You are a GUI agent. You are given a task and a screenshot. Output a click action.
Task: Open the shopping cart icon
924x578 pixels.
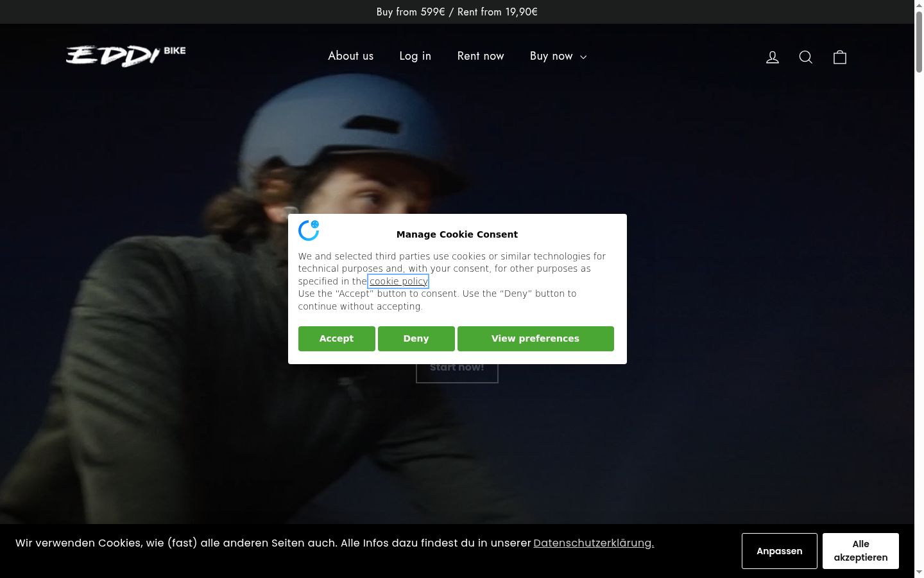(840, 57)
